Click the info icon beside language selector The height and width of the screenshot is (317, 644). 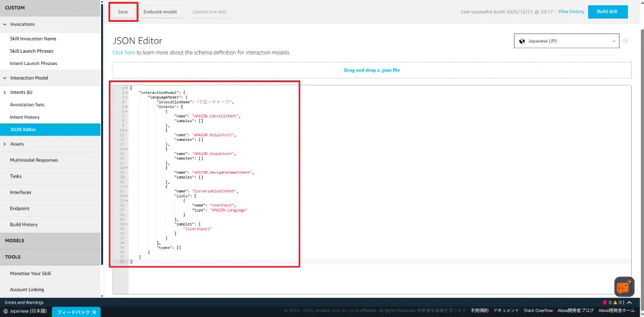[625, 41]
